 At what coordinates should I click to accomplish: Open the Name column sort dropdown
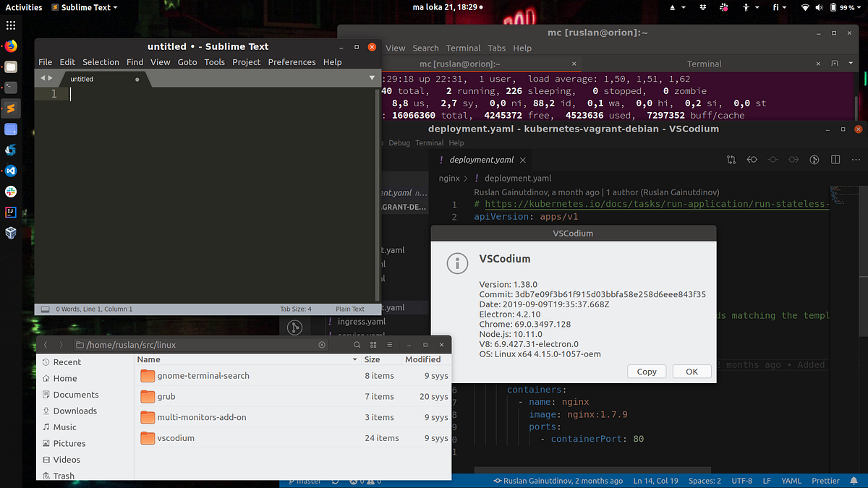[354, 359]
